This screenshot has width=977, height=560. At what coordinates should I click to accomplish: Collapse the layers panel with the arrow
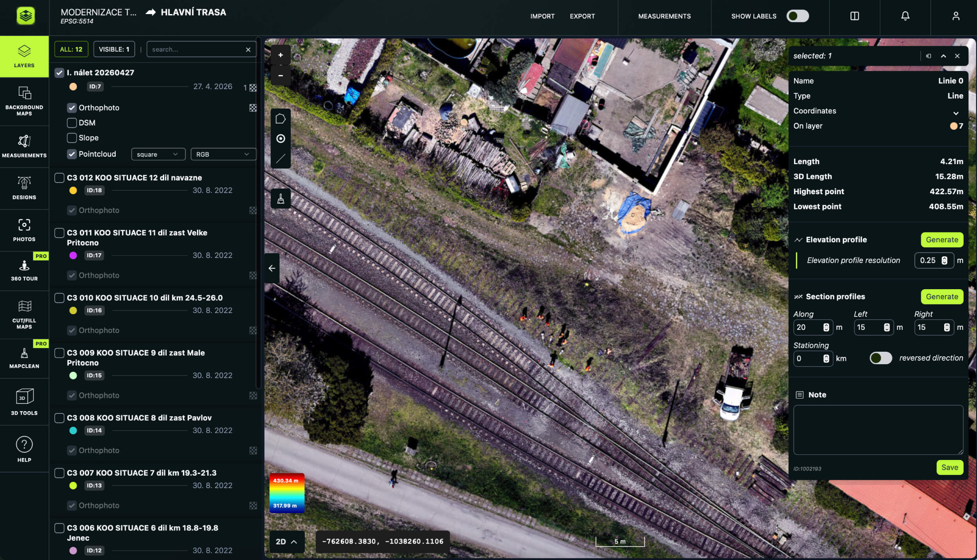[272, 268]
